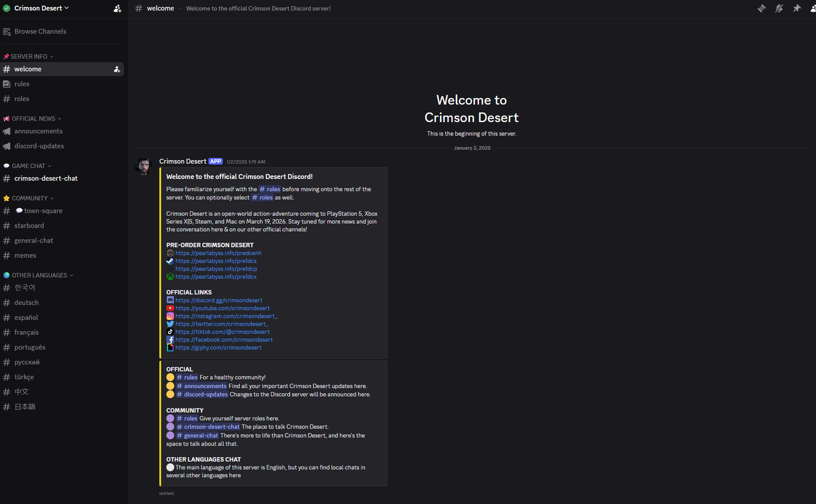
Task: Click crimson-desert-chat mention in the embed
Action: tap(208, 427)
